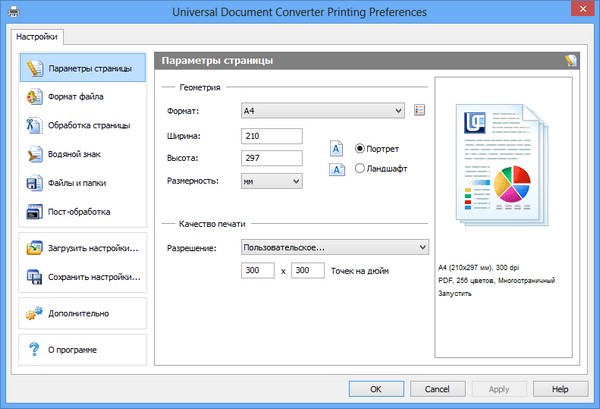Select the Портрет orientation radio button
The height and width of the screenshot is (409, 600).
(x=360, y=148)
